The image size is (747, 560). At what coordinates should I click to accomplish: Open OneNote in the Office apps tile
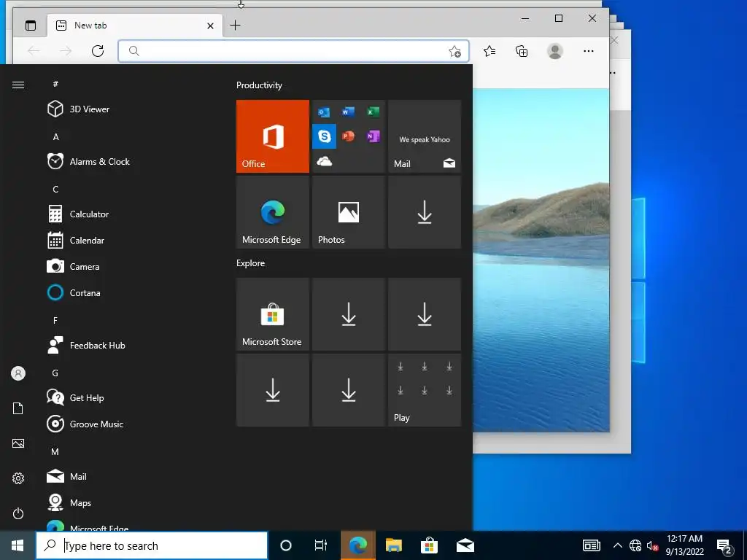tap(373, 136)
